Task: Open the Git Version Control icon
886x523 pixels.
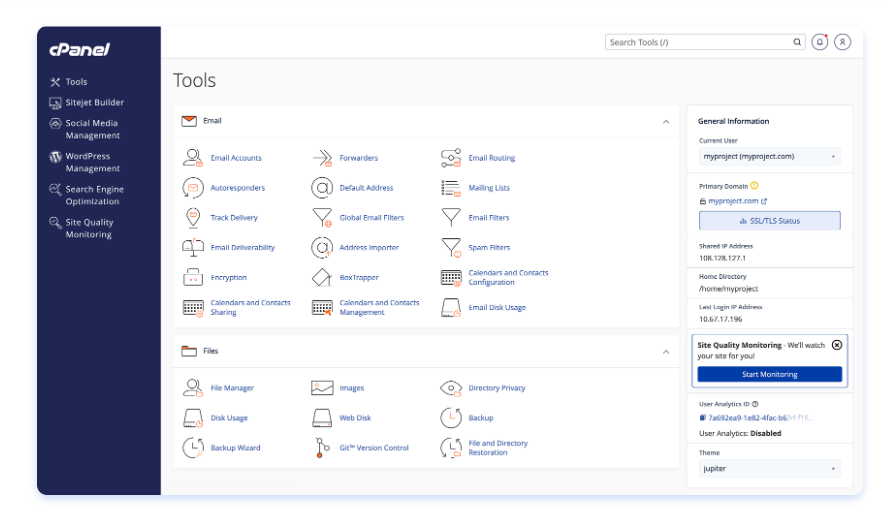Action: click(322, 447)
